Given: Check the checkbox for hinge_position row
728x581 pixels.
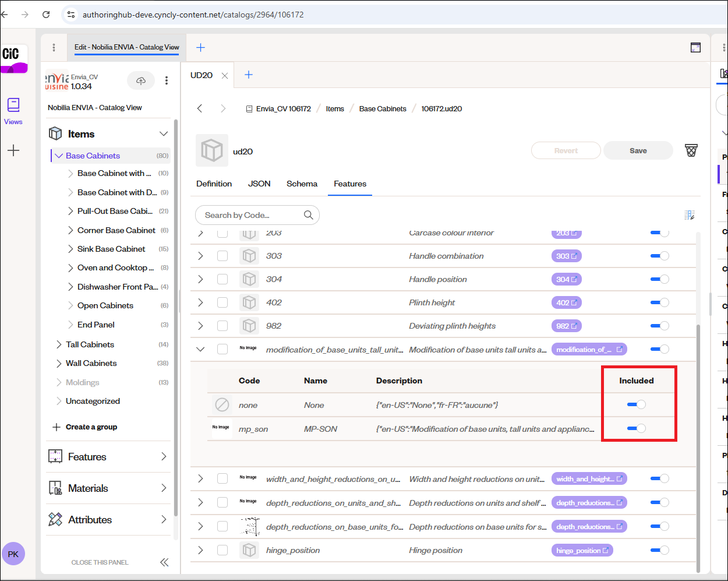Looking at the screenshot, I should pos(222,550).
